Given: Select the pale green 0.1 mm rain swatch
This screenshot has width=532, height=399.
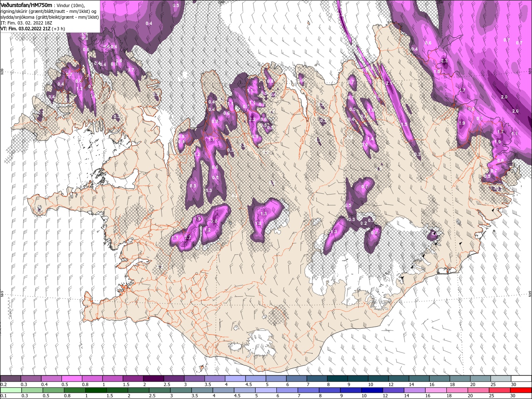Looking at the screenshot, I should pyautogui.click(x=11, y=390).
